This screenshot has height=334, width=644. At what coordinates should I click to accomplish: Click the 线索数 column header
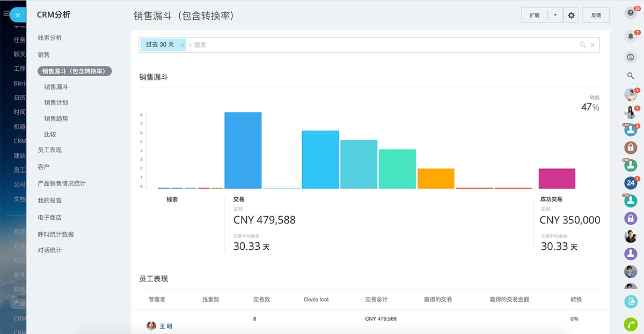click(x=211, y=300)
